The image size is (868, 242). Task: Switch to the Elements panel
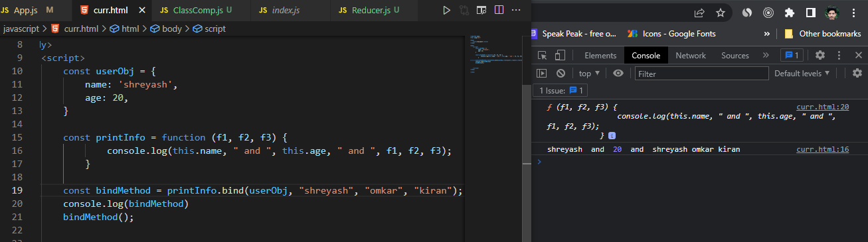coord(600,56)
